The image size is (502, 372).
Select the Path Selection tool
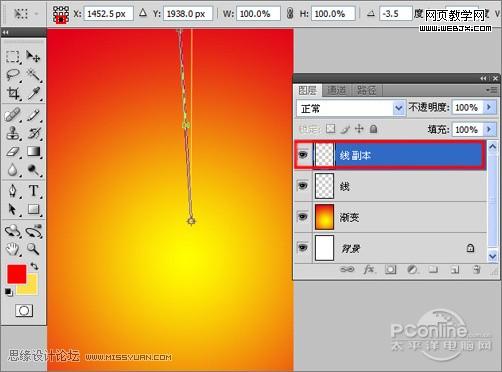click(13, 209)
